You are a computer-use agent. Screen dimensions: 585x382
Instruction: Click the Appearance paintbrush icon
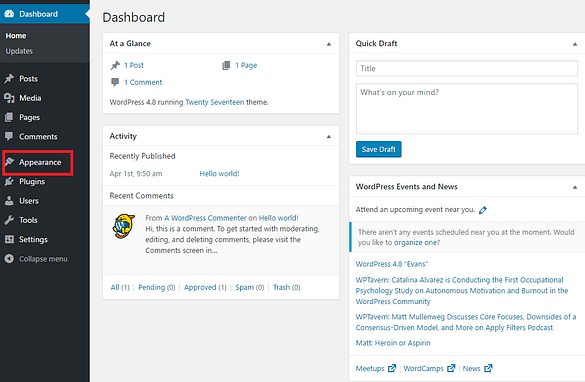(x=9, y=162)
